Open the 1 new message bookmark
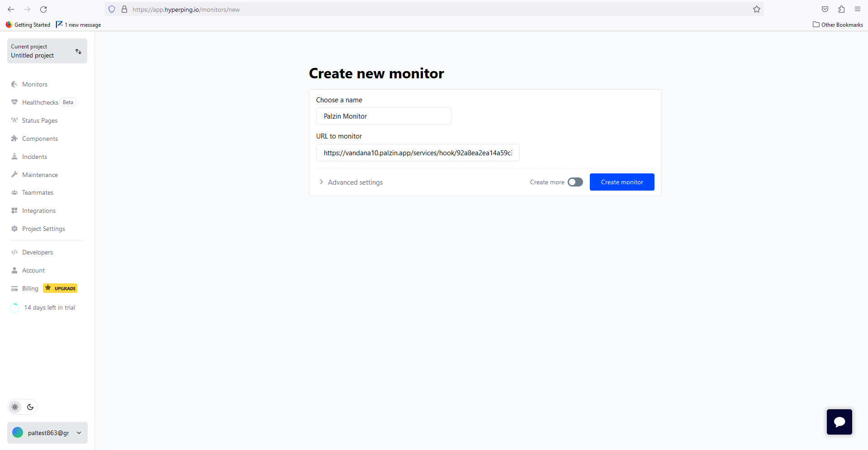The width and height of the screenshot is (868, 450). [79, 24]
